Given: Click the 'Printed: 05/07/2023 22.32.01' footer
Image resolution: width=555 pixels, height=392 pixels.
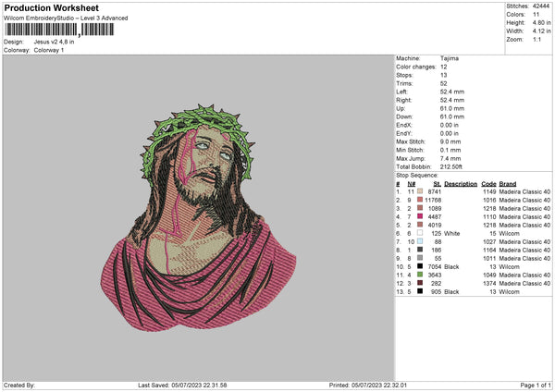Looking at the screenshot, I should tap(368, 386).
